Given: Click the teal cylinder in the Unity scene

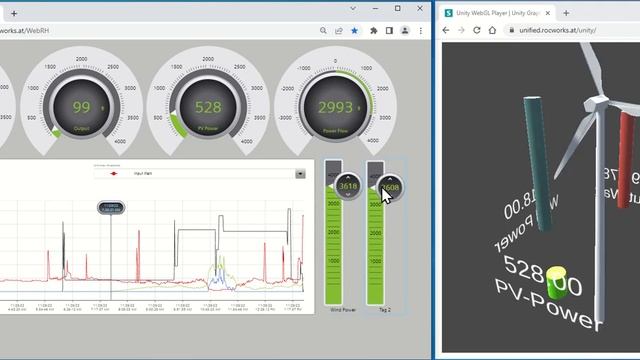Looking at the screenshot, I should 538,163.
